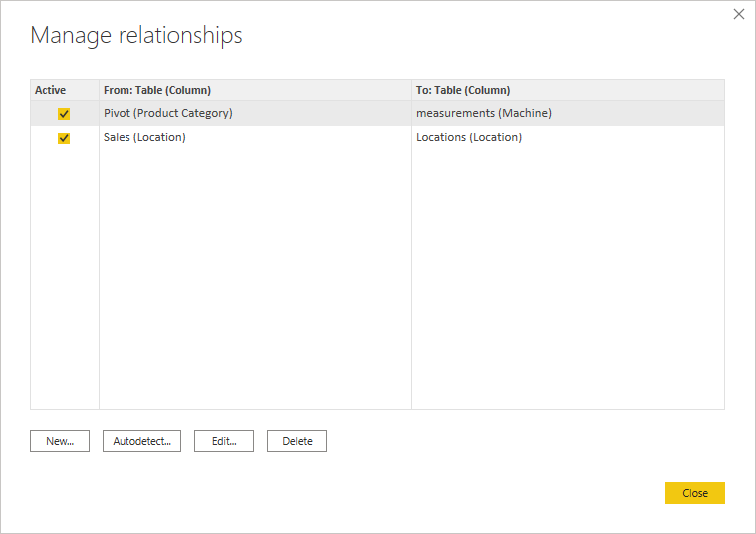Close the dialog with the X icon
Viewport: 756px width, 534px height.
point(739,14)
